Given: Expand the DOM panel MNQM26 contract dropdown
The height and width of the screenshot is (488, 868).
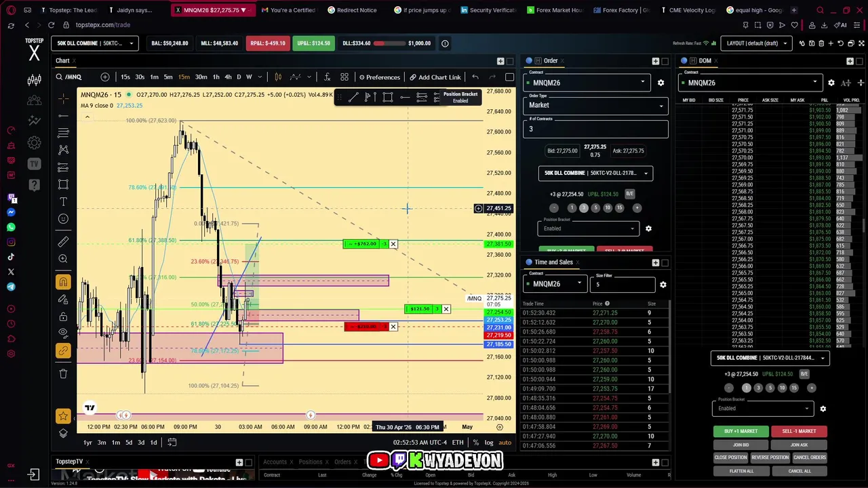Looking at the screenshot, I should coord(750,83).
